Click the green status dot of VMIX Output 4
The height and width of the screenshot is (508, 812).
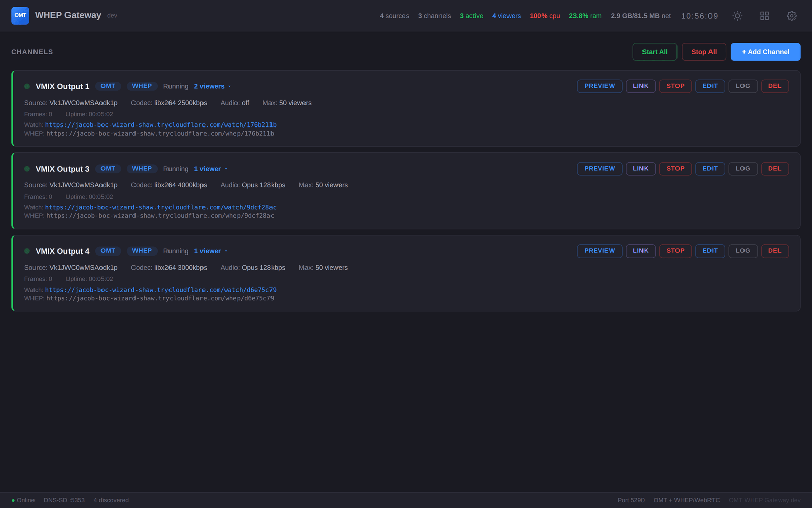click(27, 251)
